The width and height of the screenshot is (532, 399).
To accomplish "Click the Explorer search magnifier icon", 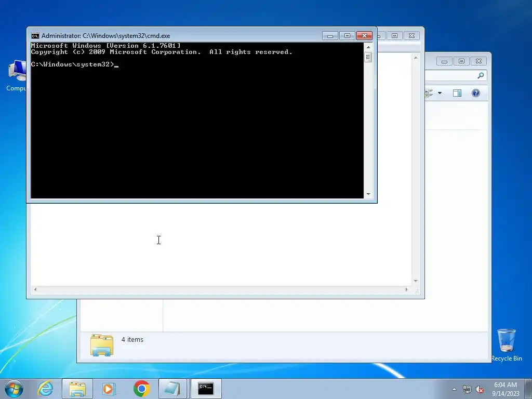I will 481,75.
